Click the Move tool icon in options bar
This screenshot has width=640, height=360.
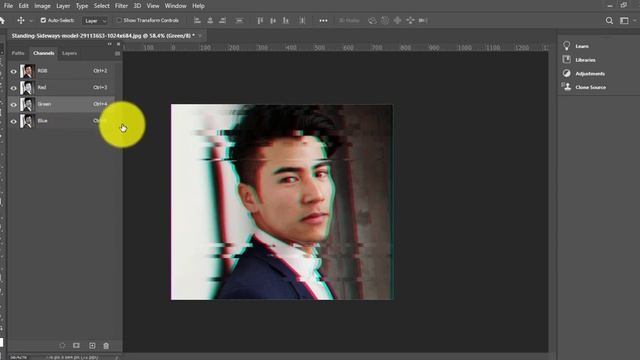[21, 20]
